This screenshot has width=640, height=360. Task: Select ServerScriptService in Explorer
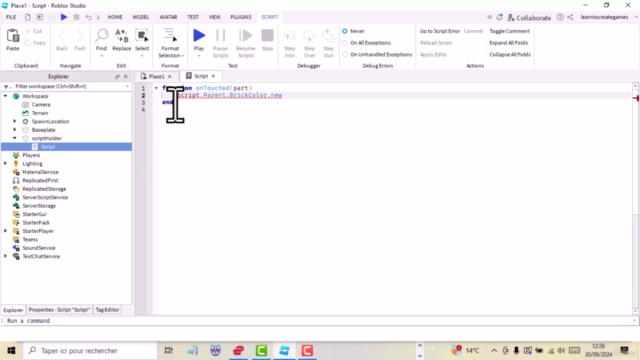(x=45, y=197)
